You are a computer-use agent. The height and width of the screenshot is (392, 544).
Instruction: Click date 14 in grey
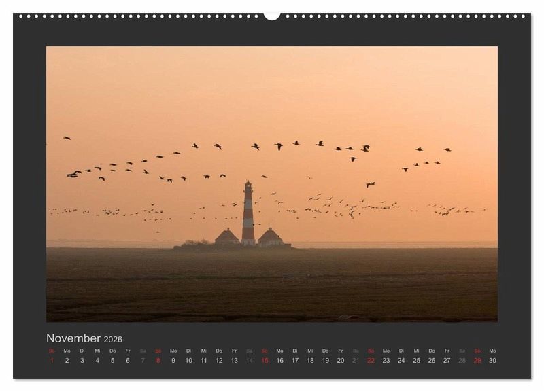coord(250,361)
